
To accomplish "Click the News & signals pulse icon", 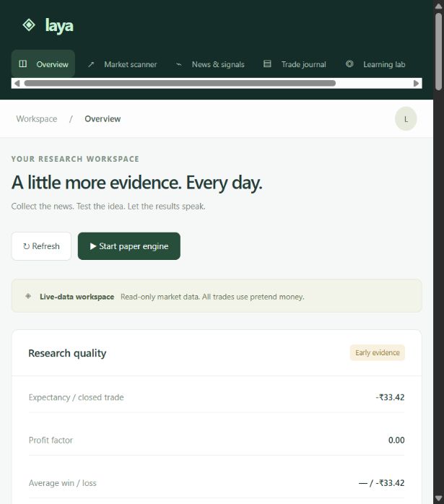I will (x=178, y=64).
